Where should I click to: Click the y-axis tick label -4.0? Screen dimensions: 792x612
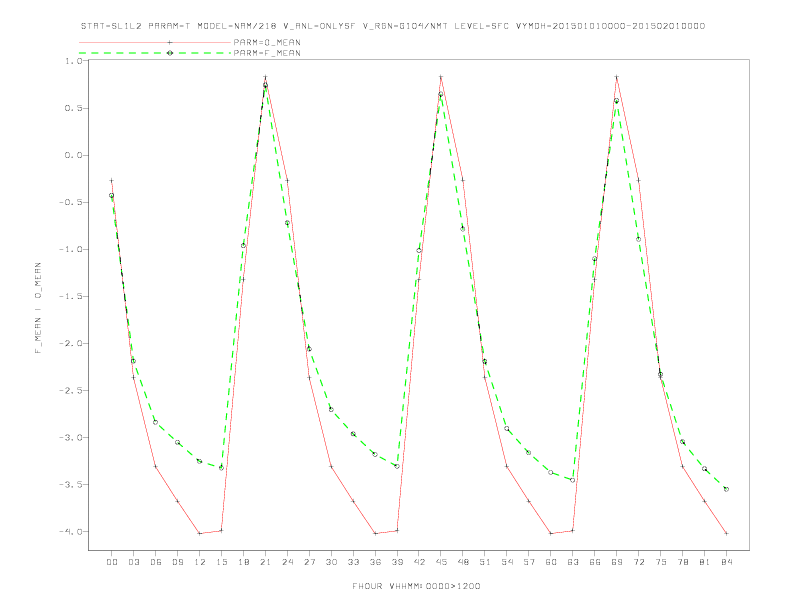click(70, 531)
